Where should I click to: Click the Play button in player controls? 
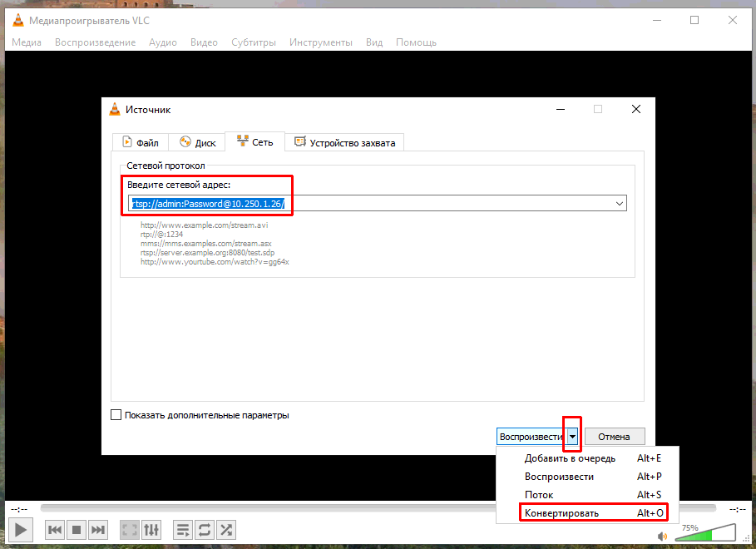pos(20,530)
